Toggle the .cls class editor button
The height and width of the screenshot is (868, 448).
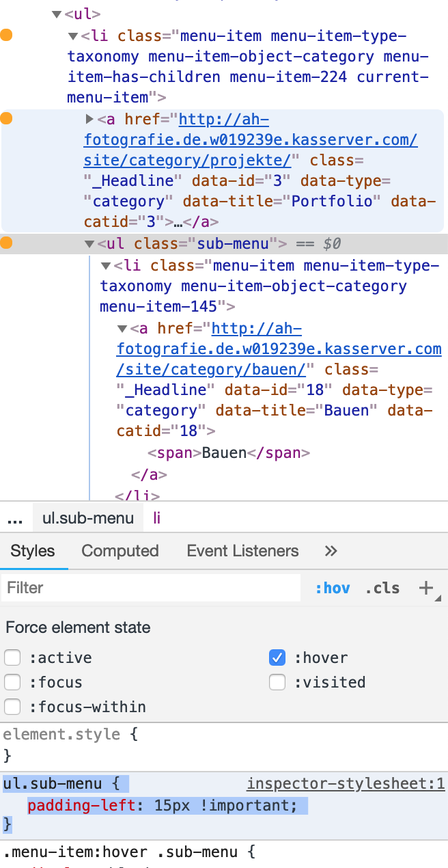tap(382, 588)
